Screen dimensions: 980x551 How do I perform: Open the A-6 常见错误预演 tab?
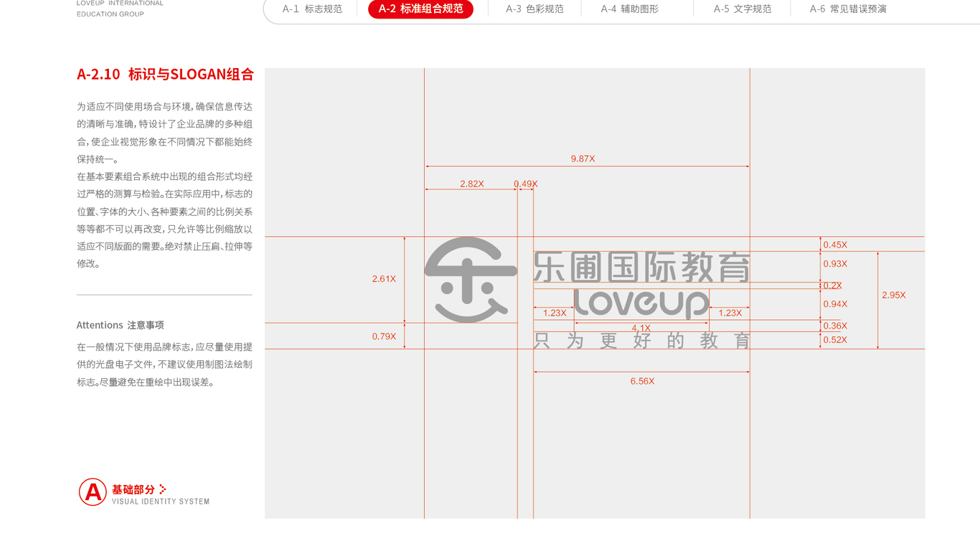coord(848,9)
